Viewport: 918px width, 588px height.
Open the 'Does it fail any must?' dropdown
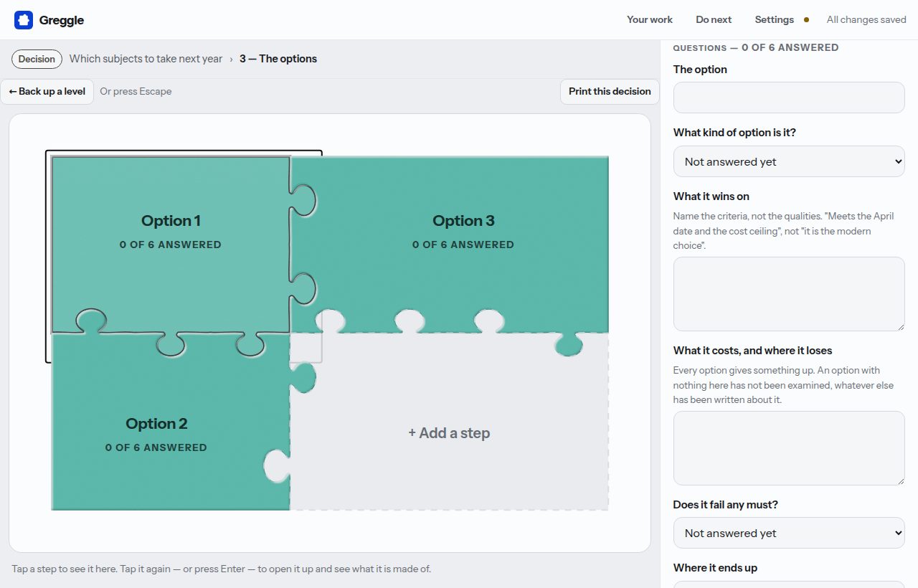(x=789, y=533)
